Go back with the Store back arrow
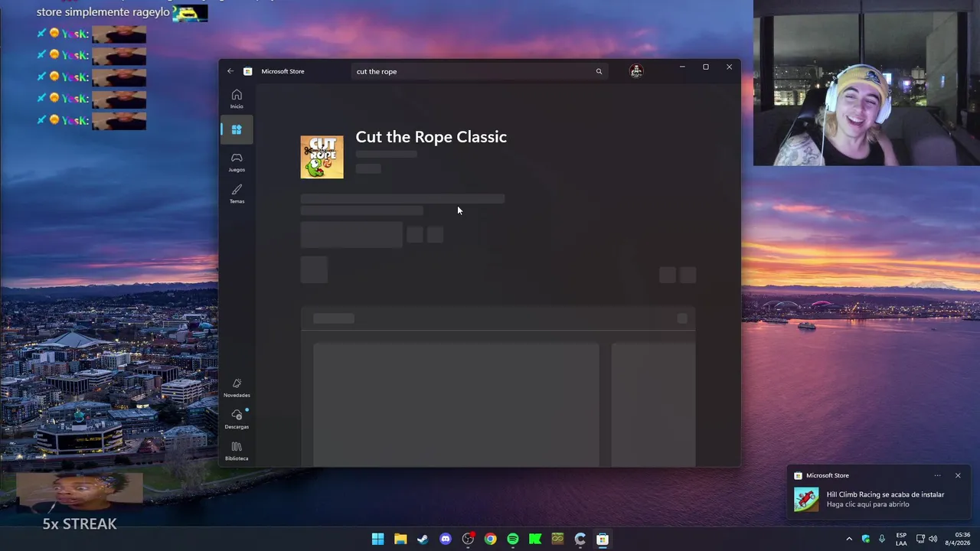This screenshot has height=551, width=980. pos(230,71)
